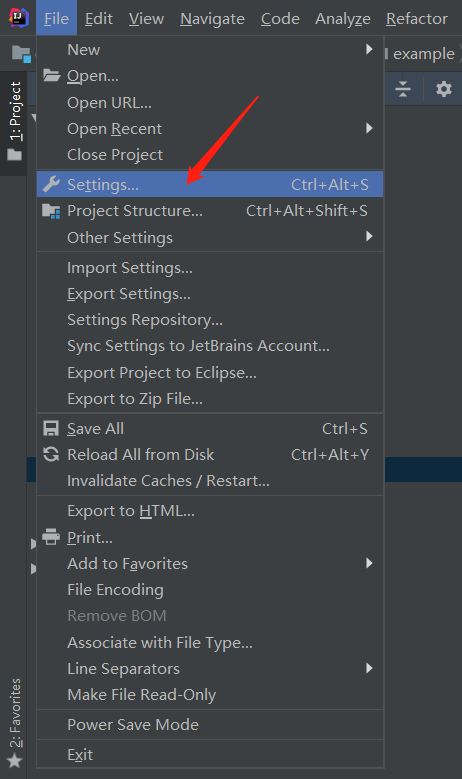Click the Project Structure folder icon
Viewport: 462px width, 779px height.
pos(51,211)
